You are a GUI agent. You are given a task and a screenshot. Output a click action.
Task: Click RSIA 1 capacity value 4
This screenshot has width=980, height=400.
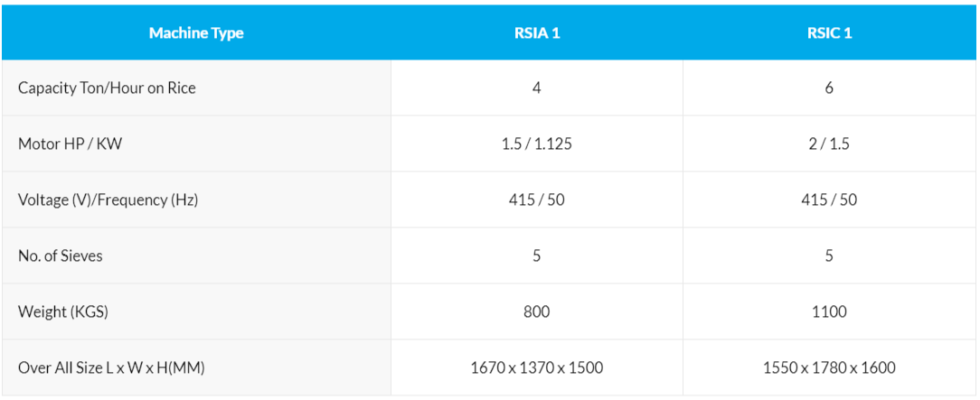(x=537, y=88)
